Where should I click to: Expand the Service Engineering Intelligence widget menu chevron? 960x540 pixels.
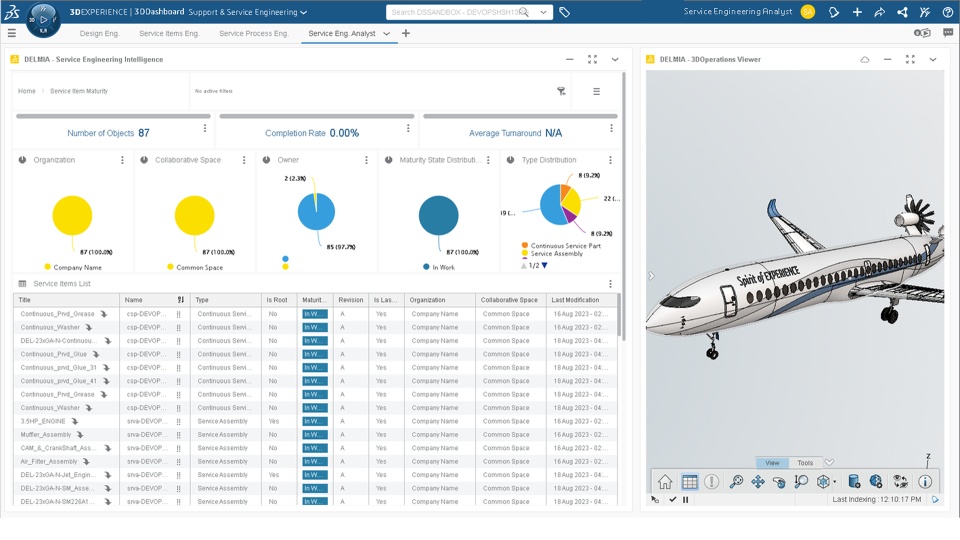[615, 59]
